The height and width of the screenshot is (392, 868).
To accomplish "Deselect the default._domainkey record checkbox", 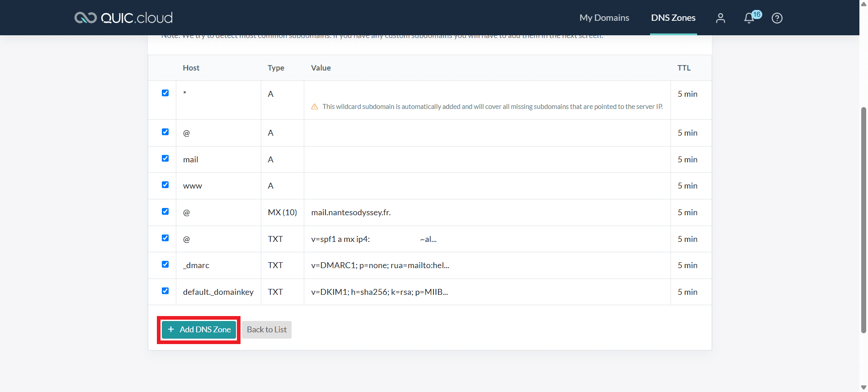I will [165, 291].
